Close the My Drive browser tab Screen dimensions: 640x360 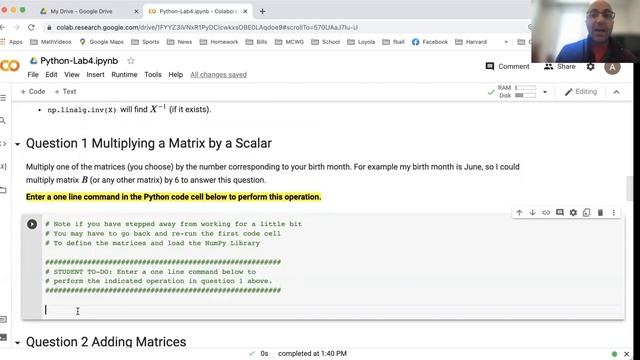136,11
